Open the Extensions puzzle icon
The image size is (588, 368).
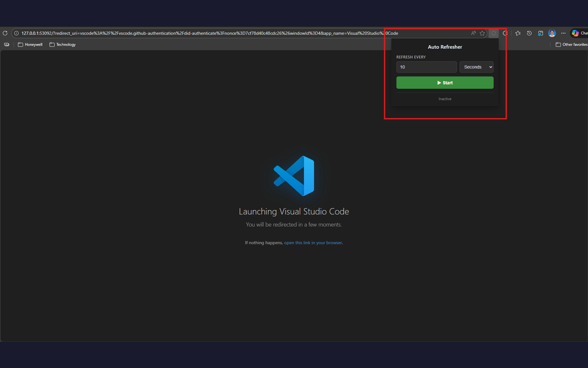[505, 33]
